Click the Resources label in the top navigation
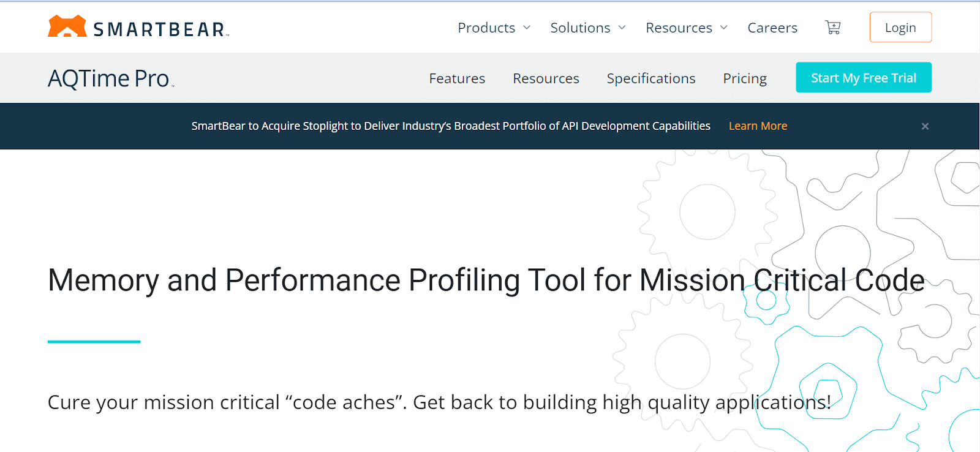 click(679, 28)
